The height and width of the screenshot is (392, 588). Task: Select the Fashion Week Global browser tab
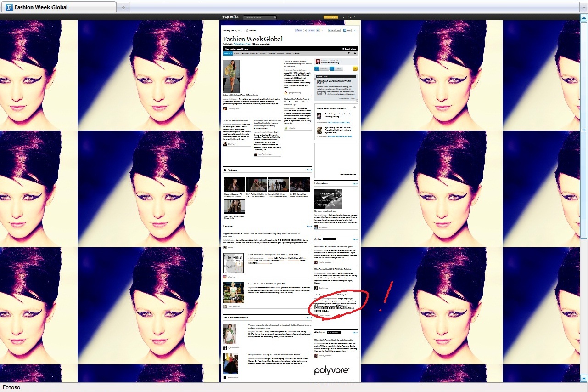[x=58, y=7]
